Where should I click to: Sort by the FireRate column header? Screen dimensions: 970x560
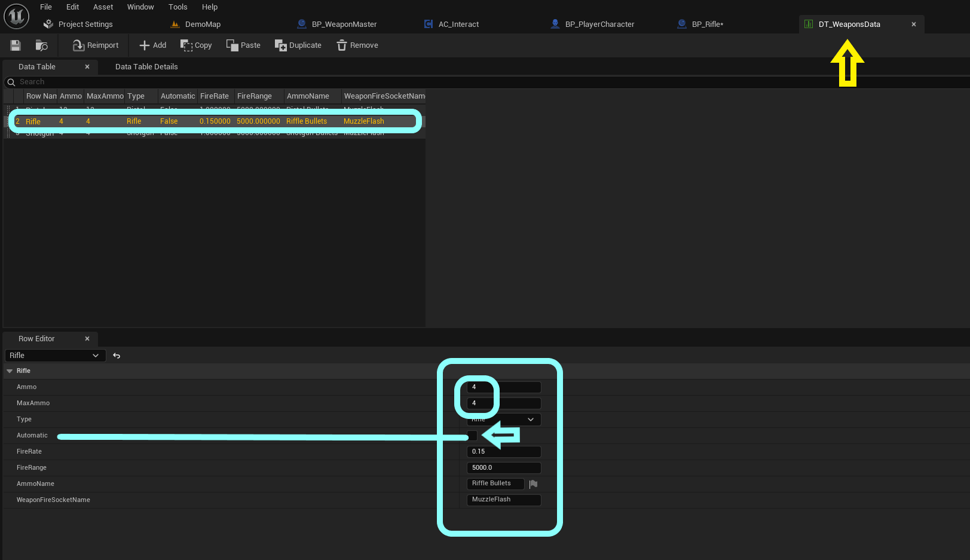point(215,96)
